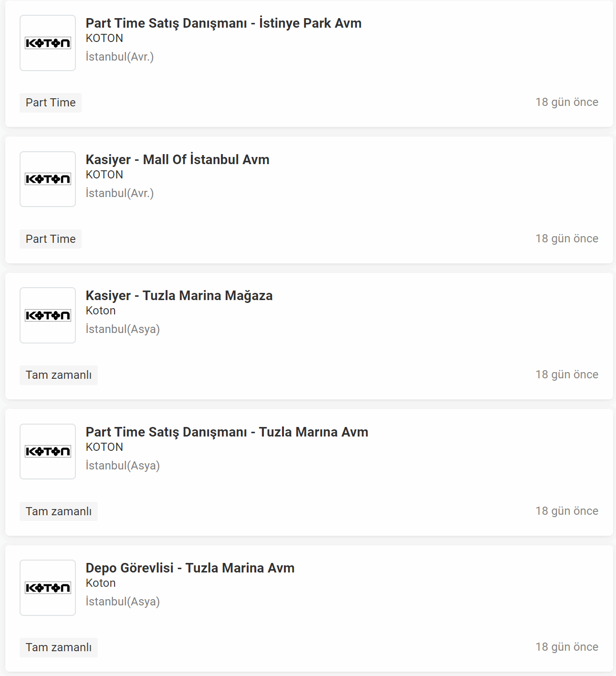The width and height of the screenshot is (616, 676).
Task: Click Koton logo of Depo Görevlisi listing
Action: coord(48,588)
